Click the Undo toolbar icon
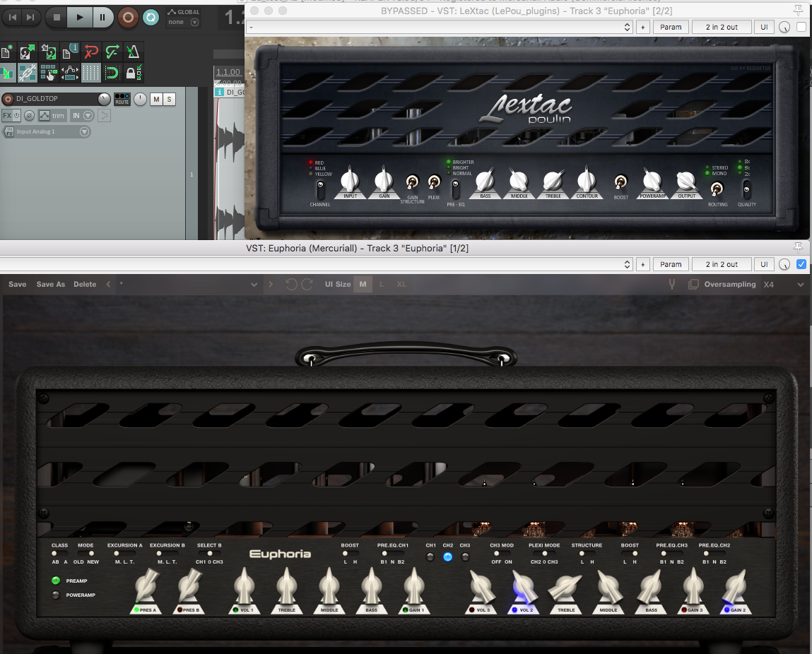 click(x=91, y=52)
